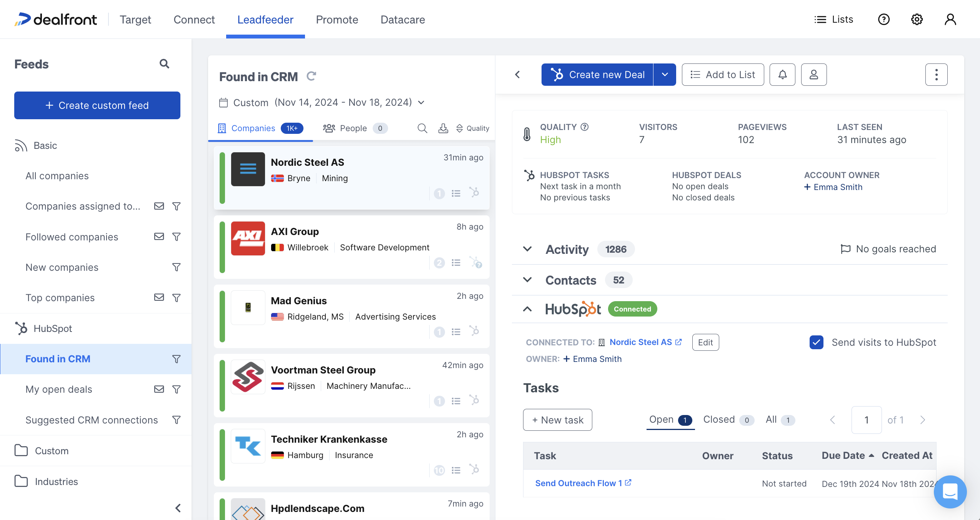Screen dimensions: 980x520
Task: Click the list icon on the AXI Group card
Action: click(x=456, y=262)
